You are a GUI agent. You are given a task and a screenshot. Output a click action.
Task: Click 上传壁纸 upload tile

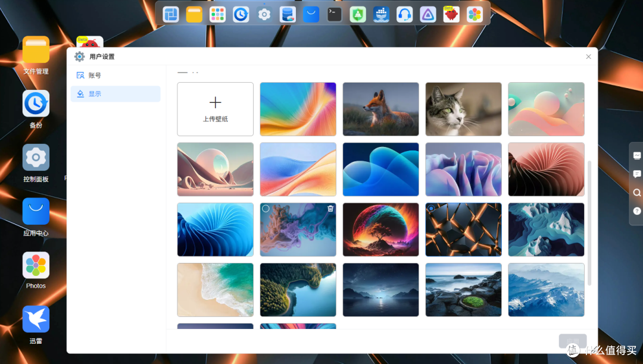click(216, 109)
